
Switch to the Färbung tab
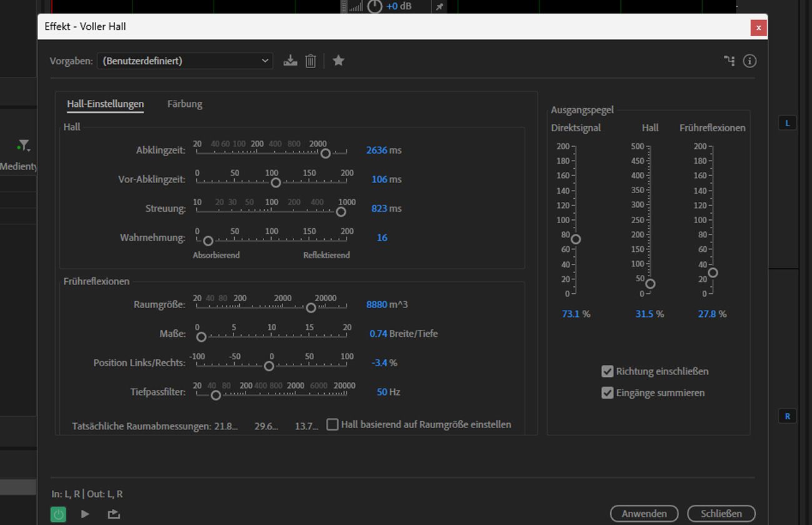click(184, 104)
